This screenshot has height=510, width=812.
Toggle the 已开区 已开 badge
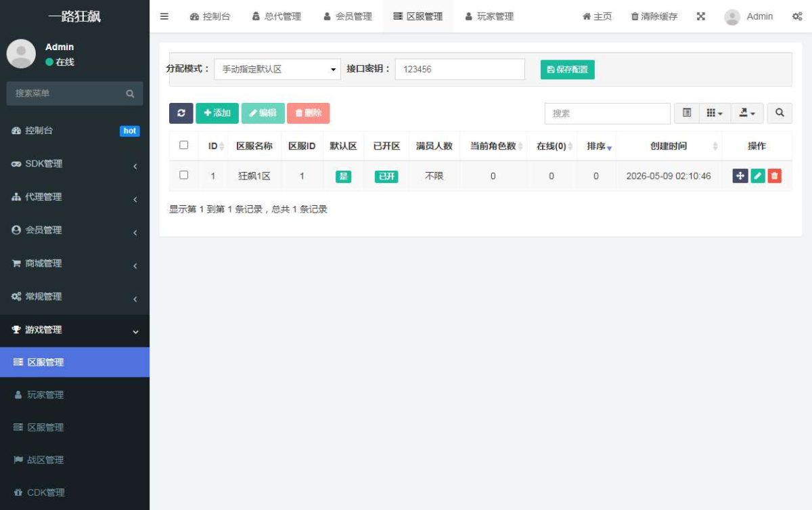(x=386, y=177)
